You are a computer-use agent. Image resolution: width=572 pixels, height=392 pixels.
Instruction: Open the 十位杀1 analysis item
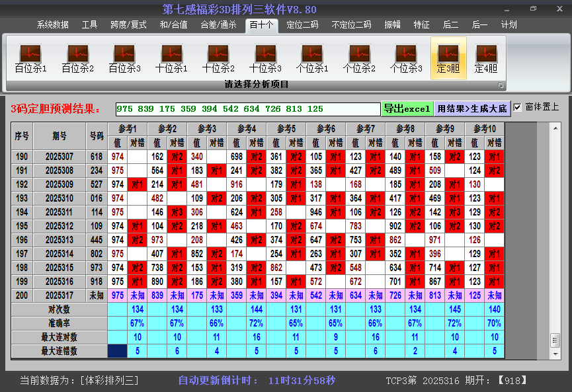[171, 58]
